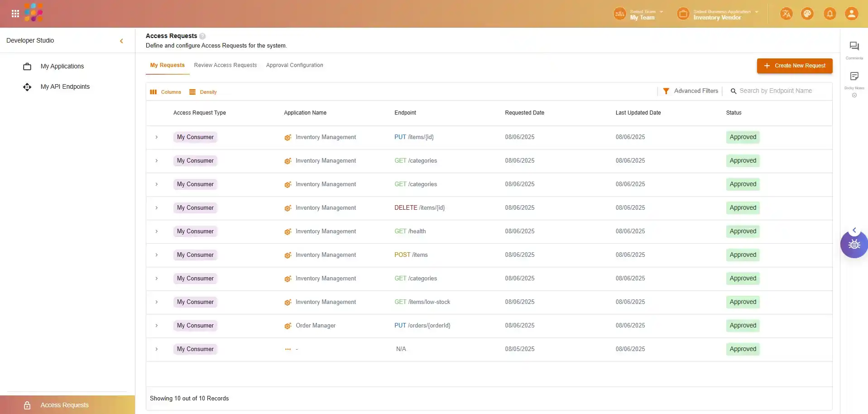Screen dimensions: 868x414
Task: Open the apps grid launcher icon
Action: pos(15,14)
